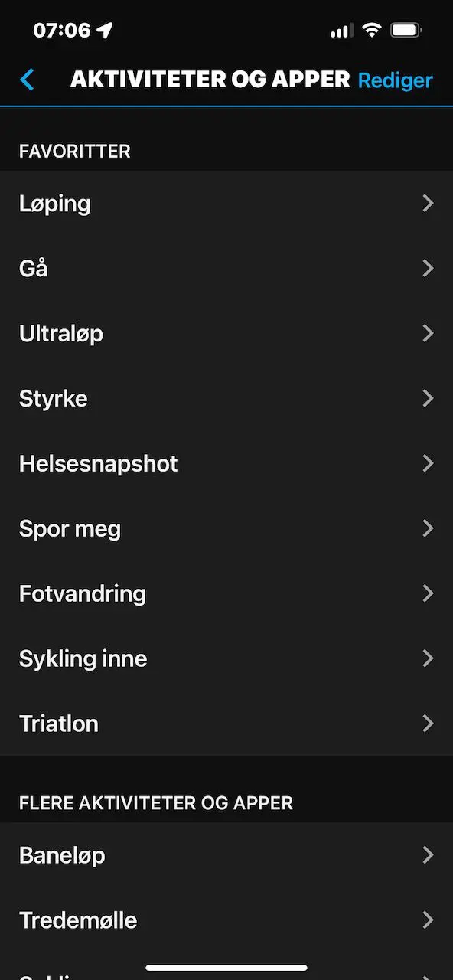
Task: Tap the home indicator bar
Action: (x=226, y=968)
